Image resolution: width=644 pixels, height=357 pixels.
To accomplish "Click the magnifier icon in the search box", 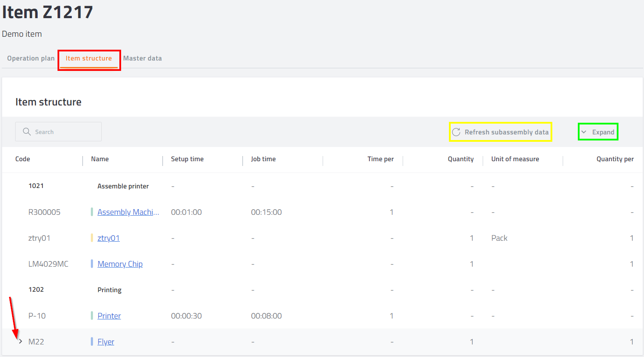I will (27, 131).
